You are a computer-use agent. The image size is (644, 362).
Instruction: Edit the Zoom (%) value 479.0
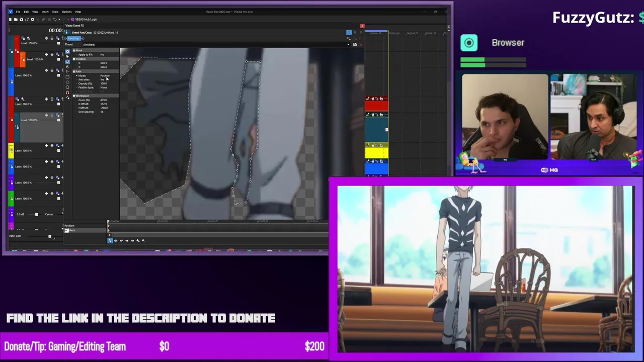click(x=104, y=100)
